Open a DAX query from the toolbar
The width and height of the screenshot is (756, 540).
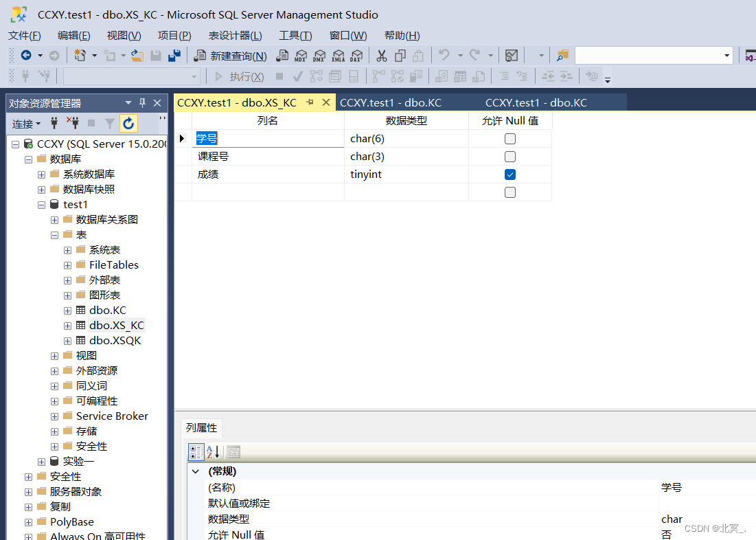[x=356, y=56]
